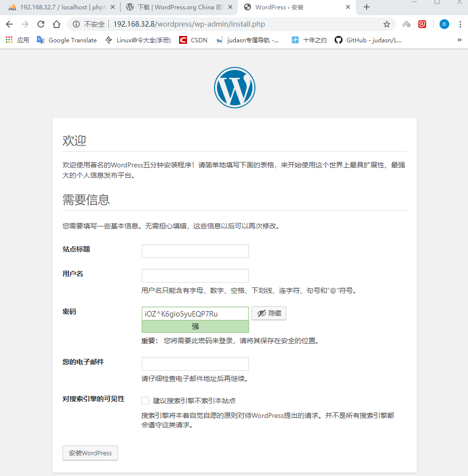Click 隐藏 to hide the generated password
The width and height of the screenshot is (468, 476).
pos(269,313)
